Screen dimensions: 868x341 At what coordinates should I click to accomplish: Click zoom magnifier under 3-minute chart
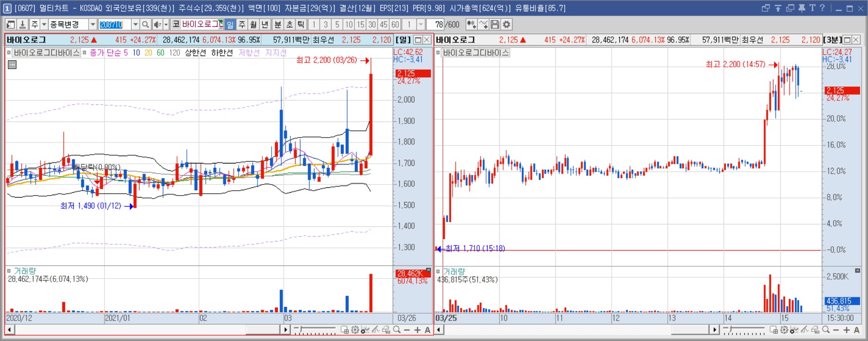pyautogui.click(x=826, y=330)
